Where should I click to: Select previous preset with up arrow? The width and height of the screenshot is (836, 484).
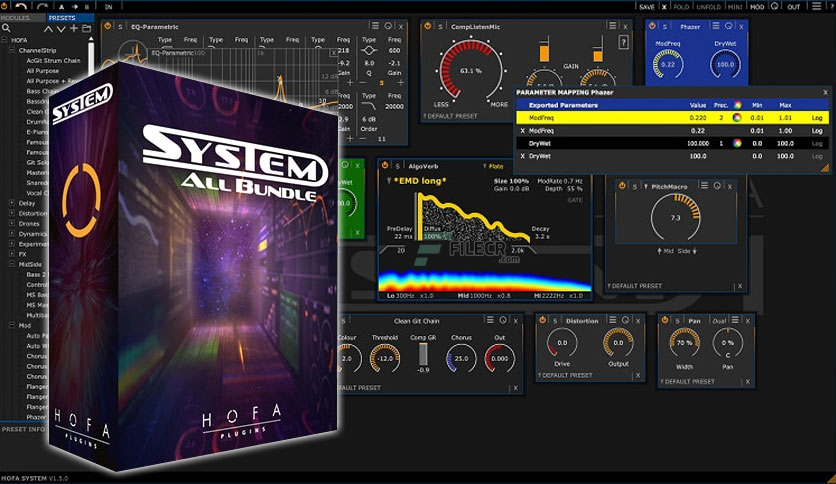pyautogui.click(x=48, y=29)
